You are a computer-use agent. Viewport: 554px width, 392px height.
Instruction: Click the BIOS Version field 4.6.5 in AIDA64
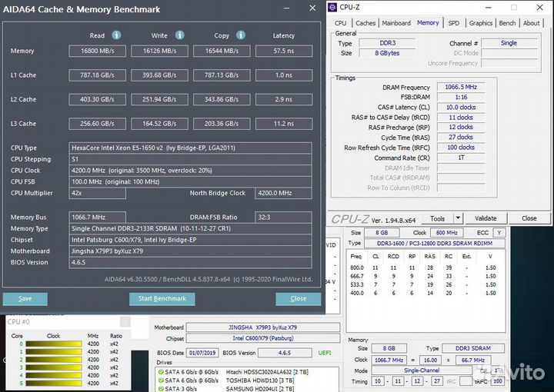(x=191, y=263)
